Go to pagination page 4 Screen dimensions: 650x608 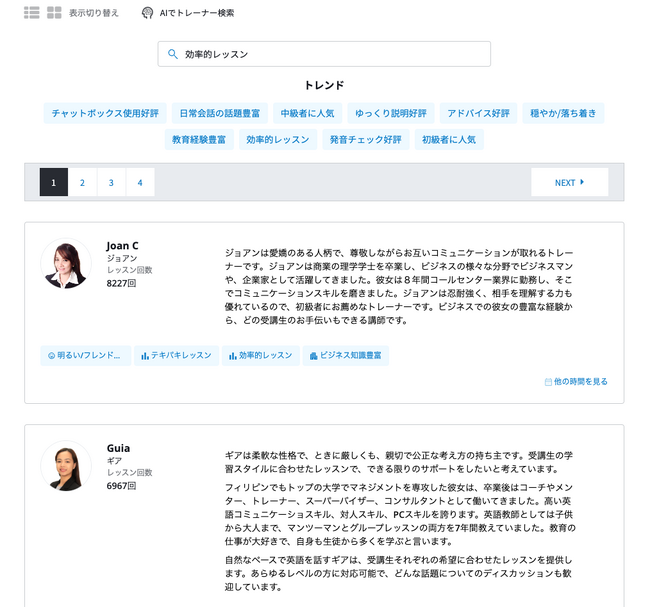tap(140, 182)
